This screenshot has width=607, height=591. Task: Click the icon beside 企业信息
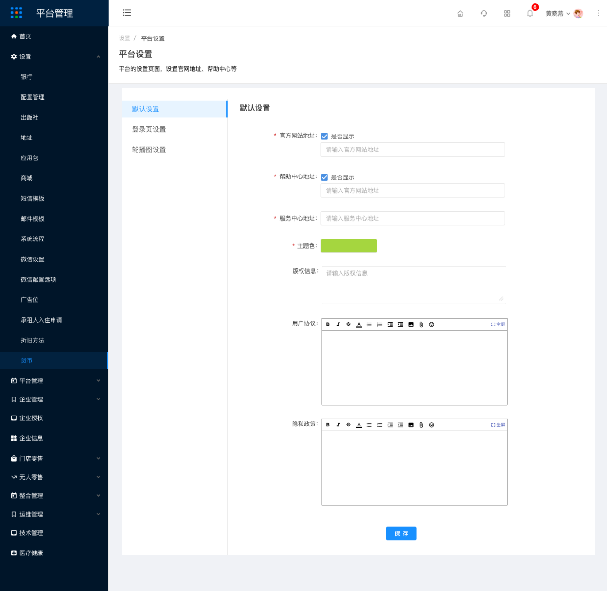click(14, 438)
